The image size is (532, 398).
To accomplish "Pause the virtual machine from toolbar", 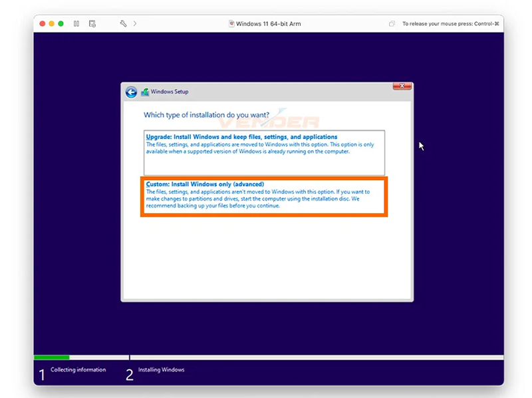I will coord(76,24).
